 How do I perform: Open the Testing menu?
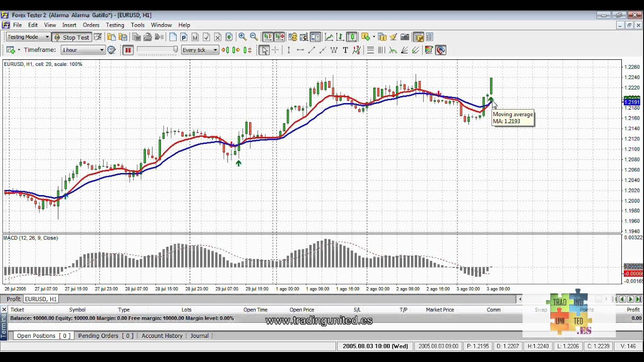[x=115, y=25]
